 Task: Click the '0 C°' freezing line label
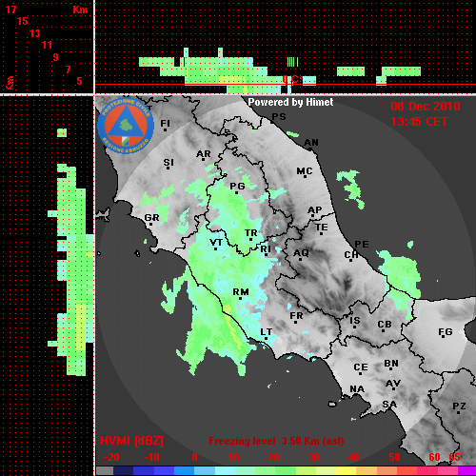[291, 79]
